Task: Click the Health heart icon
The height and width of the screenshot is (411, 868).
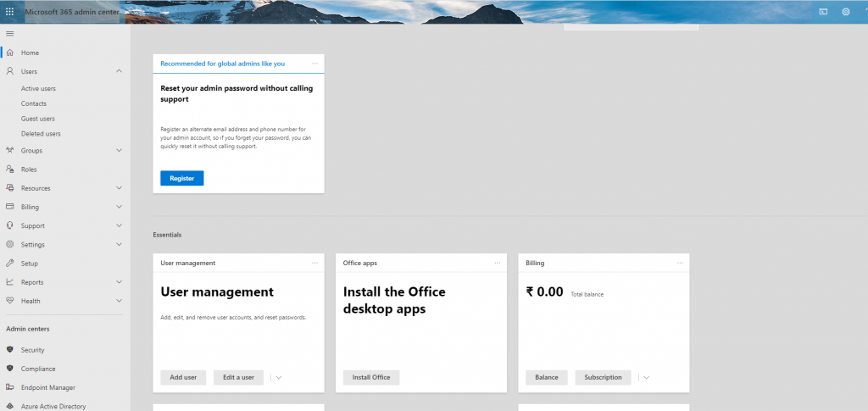Action: 9,301
